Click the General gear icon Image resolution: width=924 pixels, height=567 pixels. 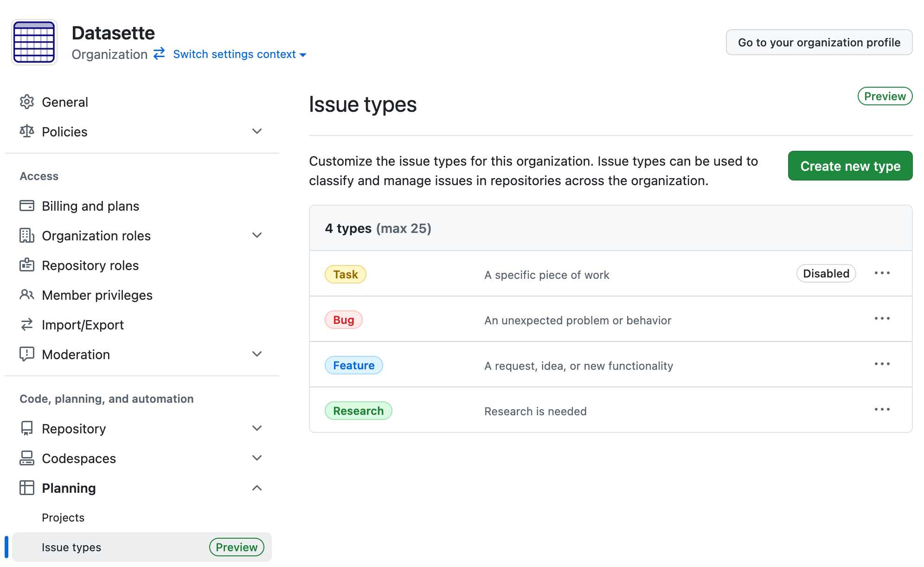pyautogui.click(x=27, y=102)
